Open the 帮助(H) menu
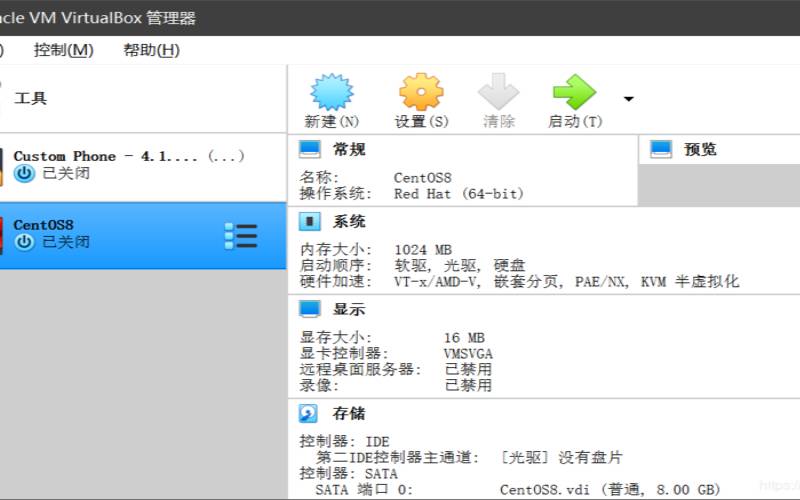Viewport: 800px width, 500px height. point(152,50)
